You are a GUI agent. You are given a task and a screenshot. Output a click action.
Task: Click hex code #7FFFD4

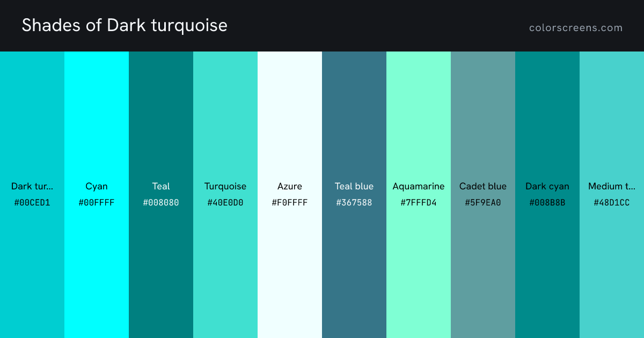point(419,203)
